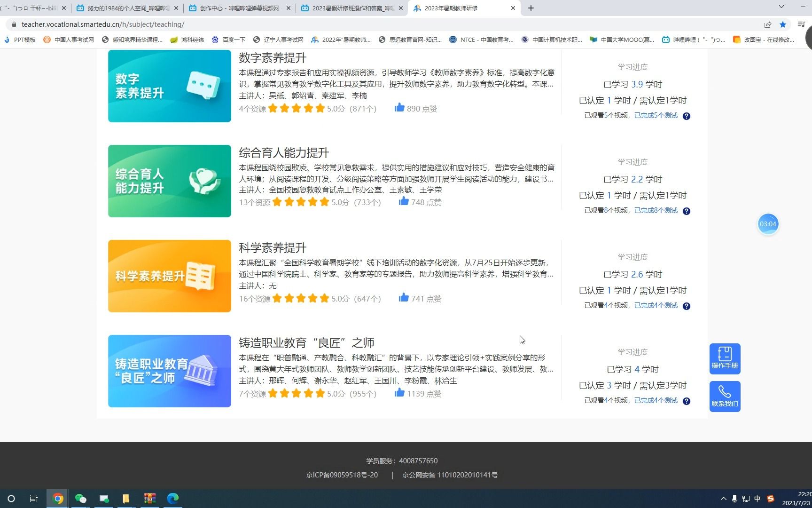Open the 数字素养提升 course thumbnail

[x=170, y=86]
